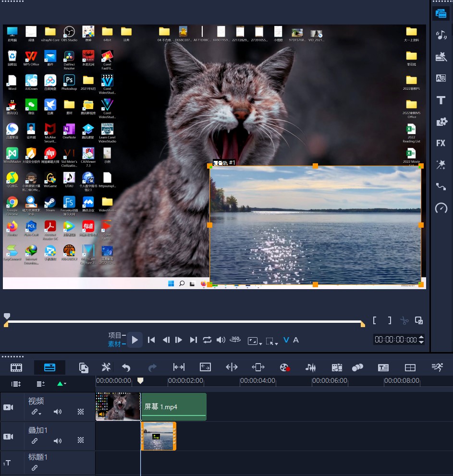
Task: Switch to Storyboard view
Action: point(16,367)
